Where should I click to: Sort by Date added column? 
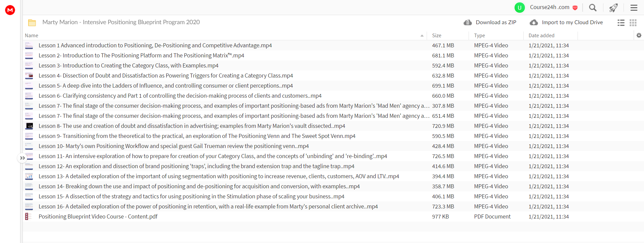click(541, 36)
